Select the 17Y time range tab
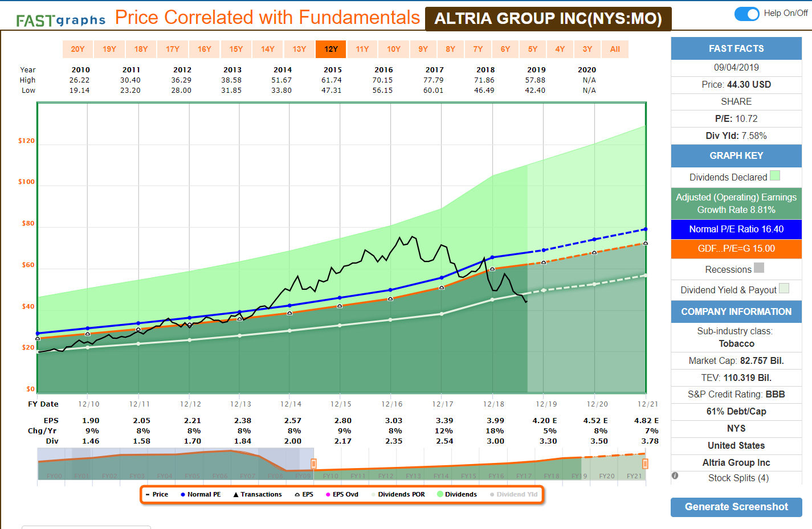This screenshot has width=812, height=529. [x=173, y=49]
